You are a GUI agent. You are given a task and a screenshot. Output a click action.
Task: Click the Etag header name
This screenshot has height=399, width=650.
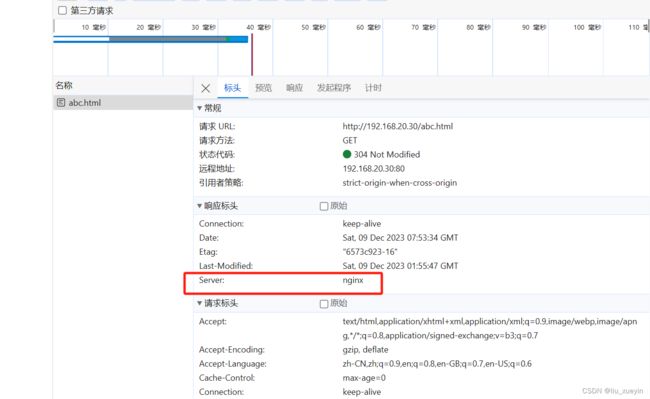(x=208, y=252)
